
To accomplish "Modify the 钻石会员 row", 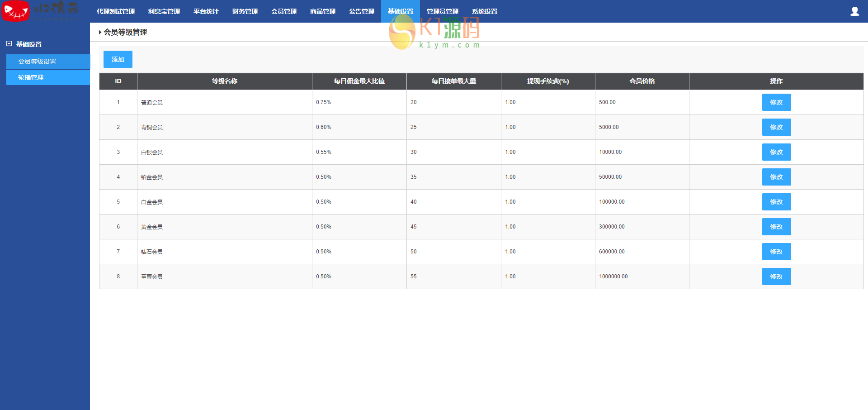I will pyautogui.click(x=776, y=252).
